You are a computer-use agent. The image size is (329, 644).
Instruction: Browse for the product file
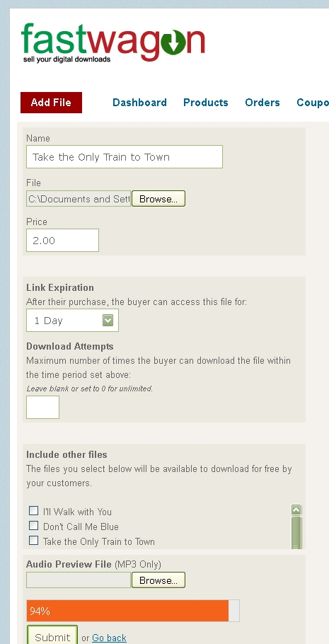coord(158,199)
